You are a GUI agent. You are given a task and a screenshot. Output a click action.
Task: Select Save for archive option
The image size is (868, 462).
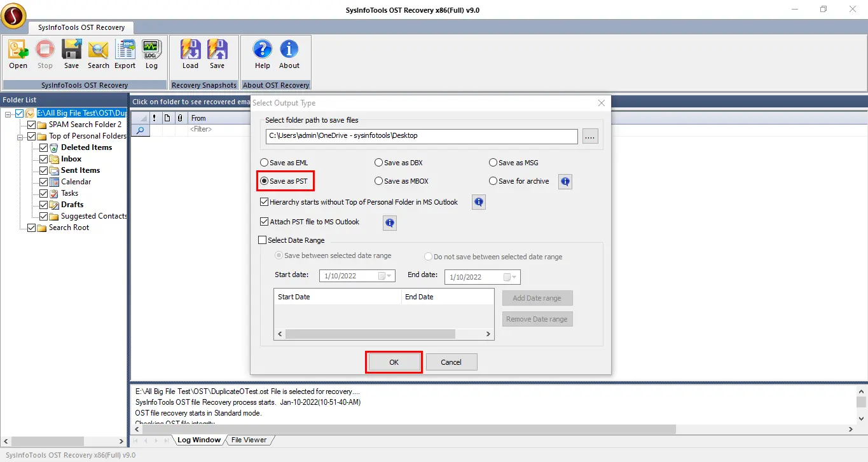pos(493,181)
